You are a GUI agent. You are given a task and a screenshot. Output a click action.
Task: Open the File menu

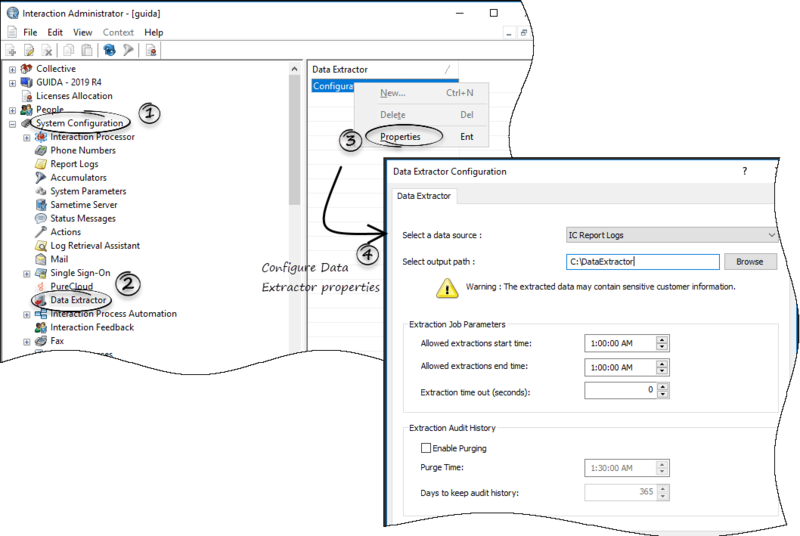[x=30, y=32]
